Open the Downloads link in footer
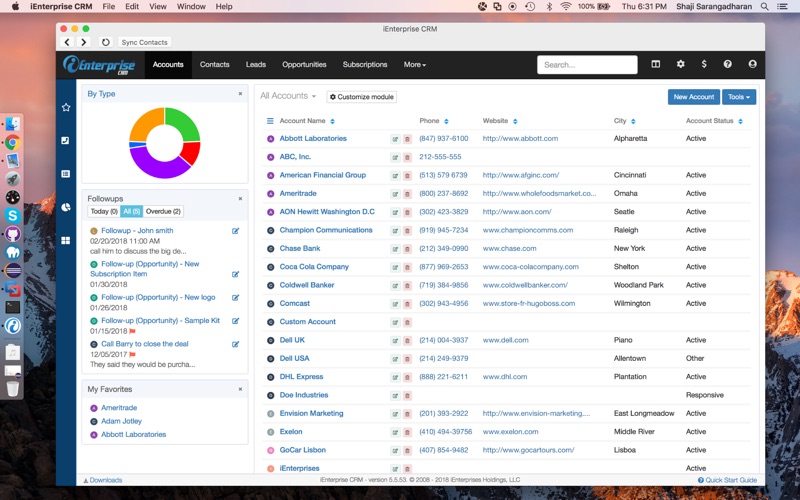 103,480
